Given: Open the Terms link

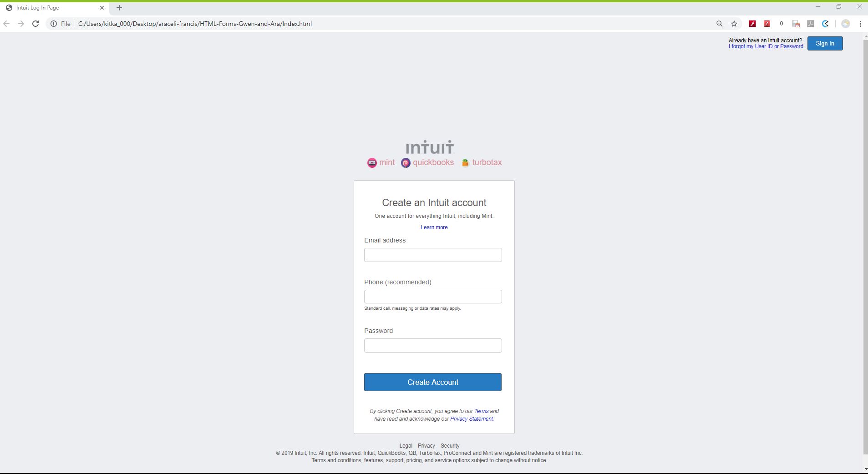Looking at the screenshot, I should tap(481, 411).
